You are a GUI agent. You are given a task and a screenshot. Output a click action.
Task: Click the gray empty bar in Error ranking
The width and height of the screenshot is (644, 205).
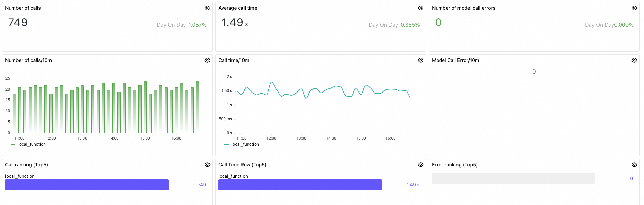pyautogui.click(x=513, y=179)
